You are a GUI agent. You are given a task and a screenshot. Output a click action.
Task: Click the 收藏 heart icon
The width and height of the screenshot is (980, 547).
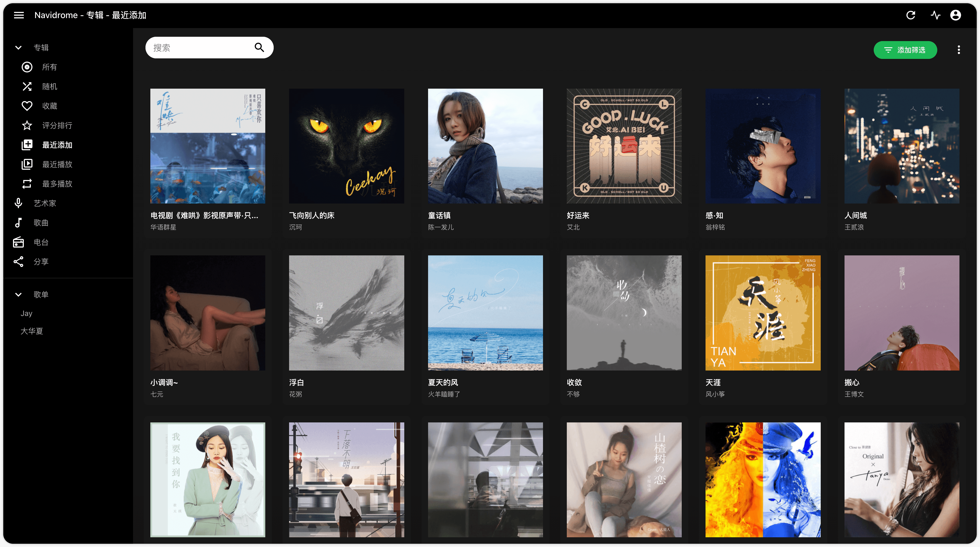[x=27, y=106]
